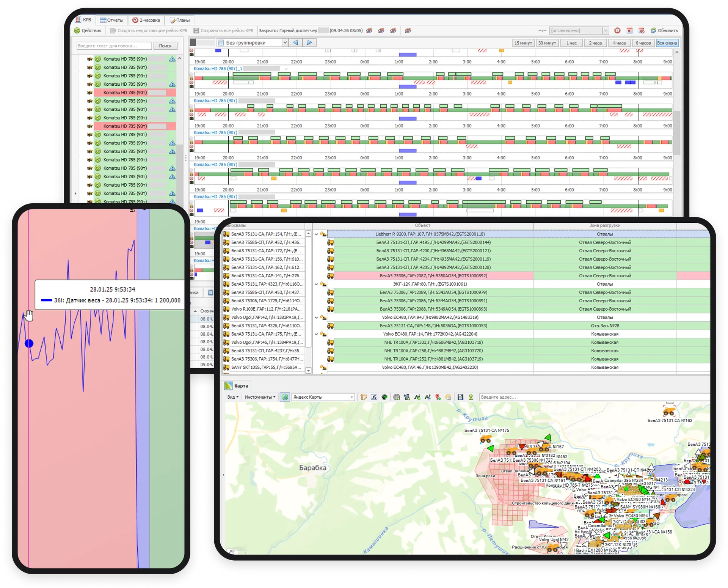The width and height of the screenshot is (728, 588).
Task: Click the blue data point on weight chart
Action: click(29, 344)
